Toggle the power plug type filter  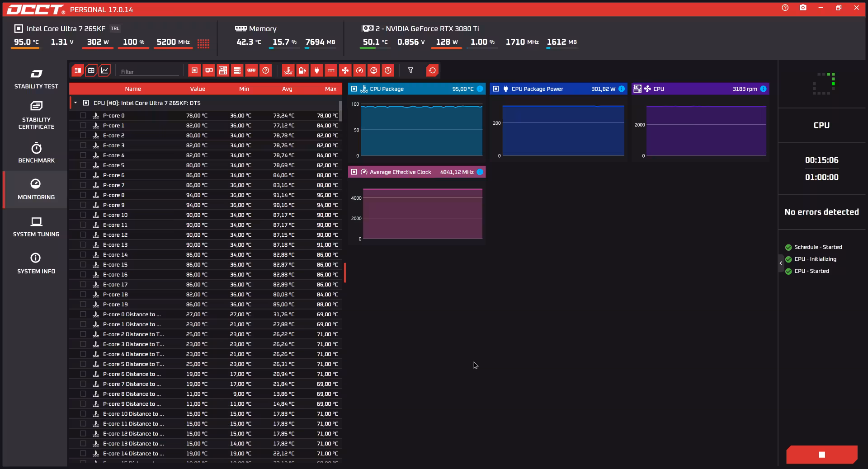pos(316,70)
